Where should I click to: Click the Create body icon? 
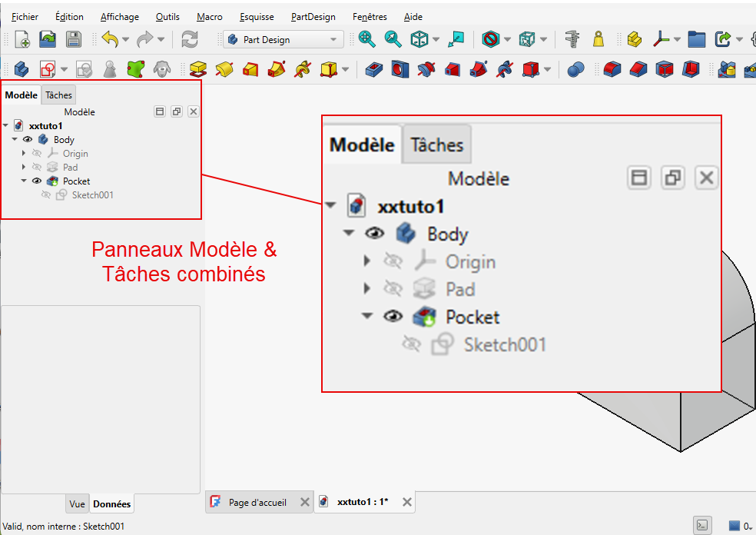(21, 69)
